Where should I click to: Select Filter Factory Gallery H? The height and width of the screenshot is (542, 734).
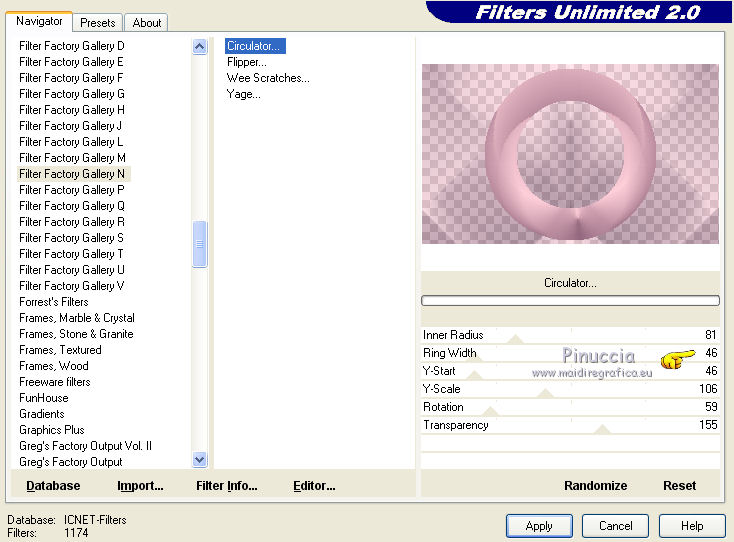click(x=72, y=110)
